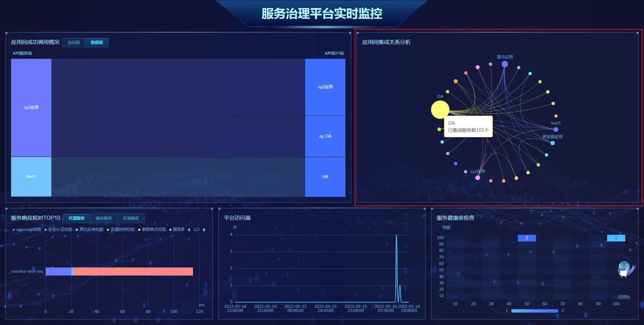Screen dimensions: 644x325
Task: Click the zy2应用 block on the Sankey left side
Action: point(31,107)
